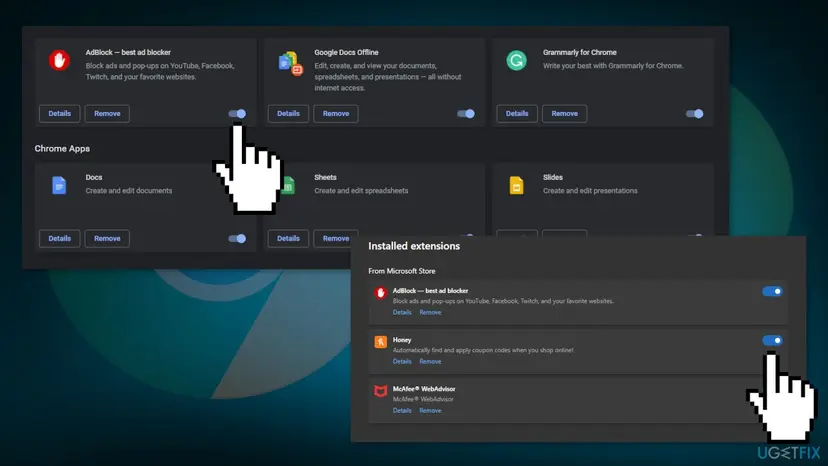Click the Docs app blue icon
This screenshot has width=828, height=466.
point(59,185)
